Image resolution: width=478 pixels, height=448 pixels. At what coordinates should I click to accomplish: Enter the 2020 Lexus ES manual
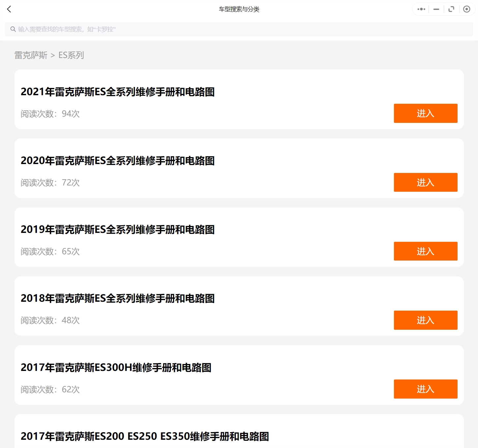(425, 182)
